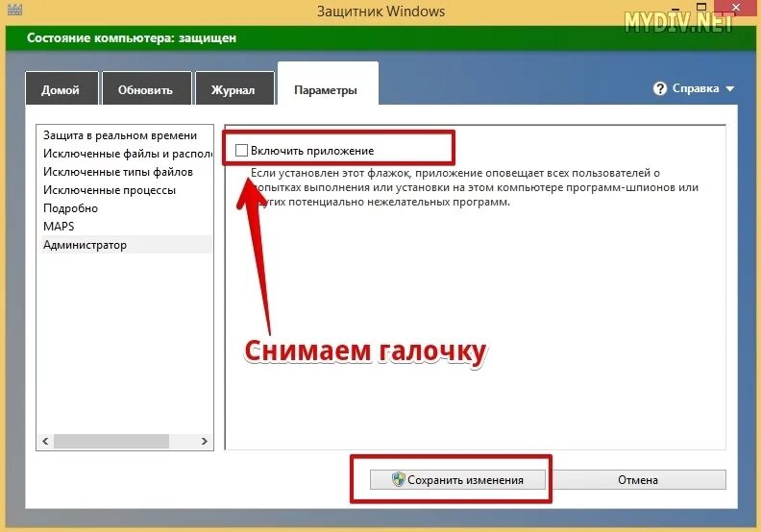
Task: Select the Администратор list item
Action: (125, 245)
